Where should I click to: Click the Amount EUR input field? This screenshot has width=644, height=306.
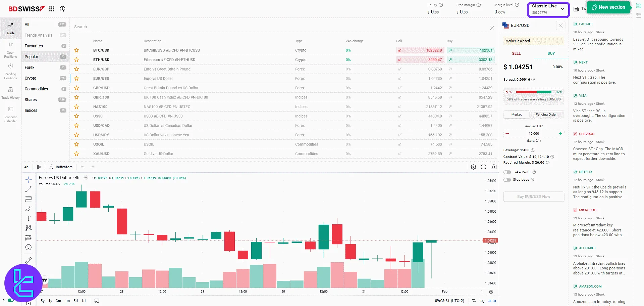pyautogui.click(x=534, y=134)
